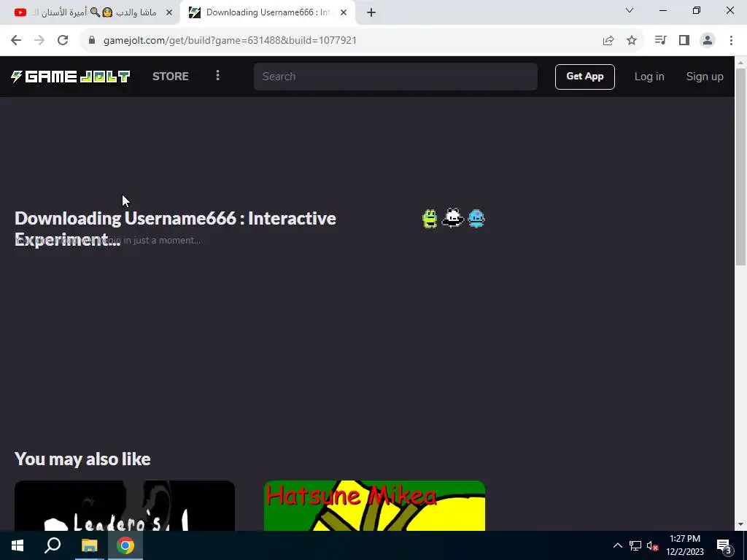Open the clock showing 1:27 PM

684,545
